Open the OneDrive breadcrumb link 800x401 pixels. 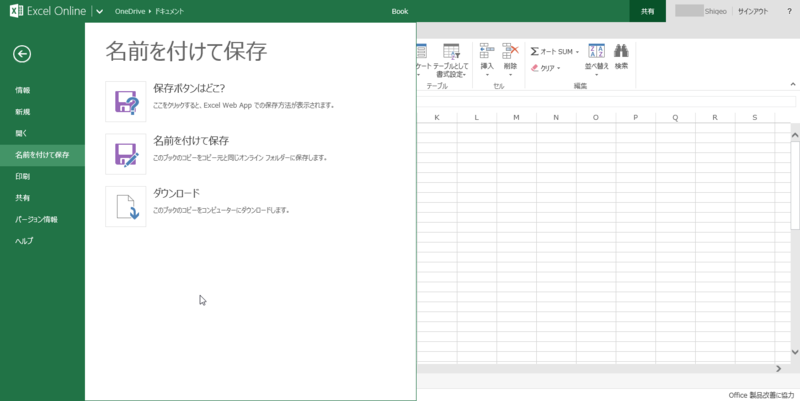pyautogui.click(x=130, y=11)
